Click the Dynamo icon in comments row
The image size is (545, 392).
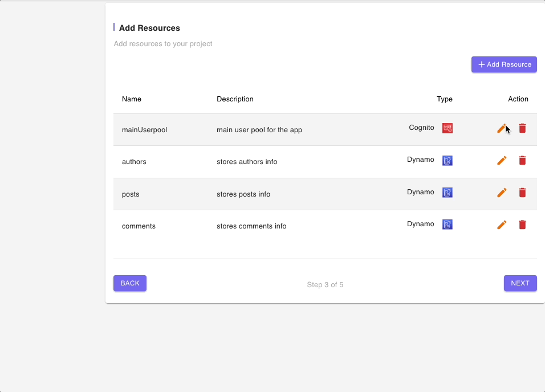pyautogui.click(x=448, y=224)
